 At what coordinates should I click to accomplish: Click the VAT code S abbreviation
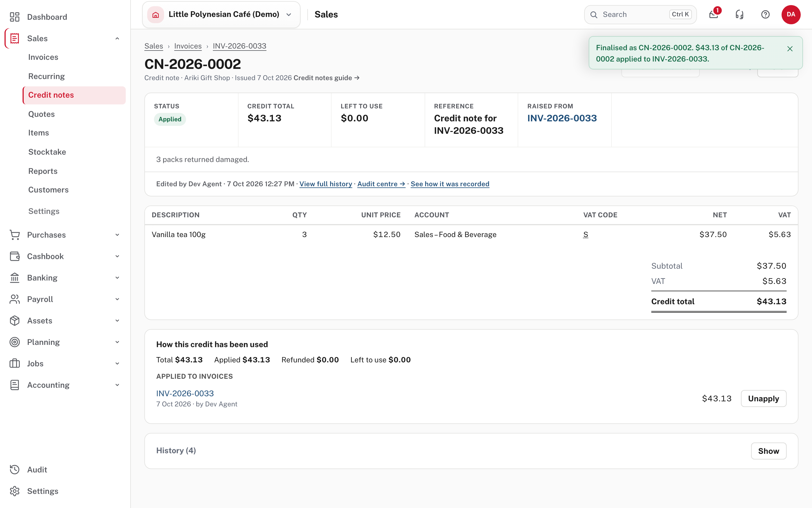(x=586, y=235)
